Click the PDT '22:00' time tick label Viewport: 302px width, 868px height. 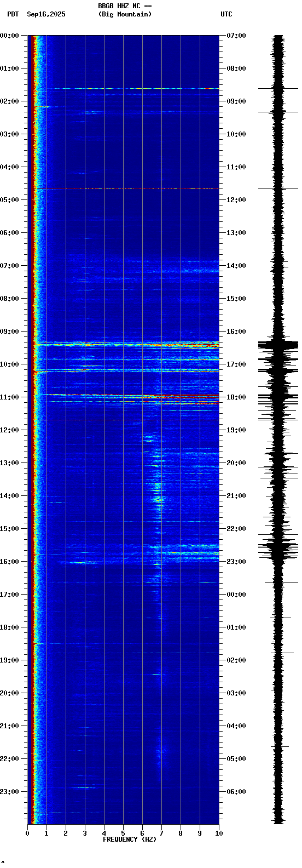[x=9, y=759]
